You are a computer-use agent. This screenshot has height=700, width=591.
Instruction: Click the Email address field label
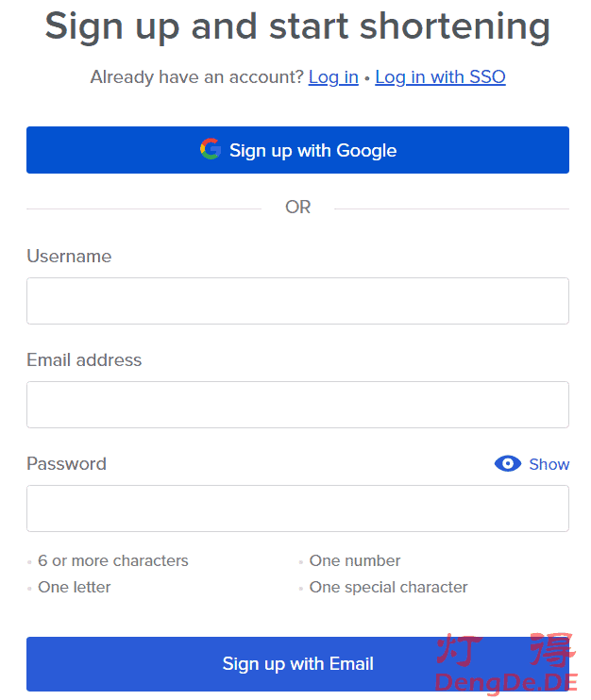84,360
